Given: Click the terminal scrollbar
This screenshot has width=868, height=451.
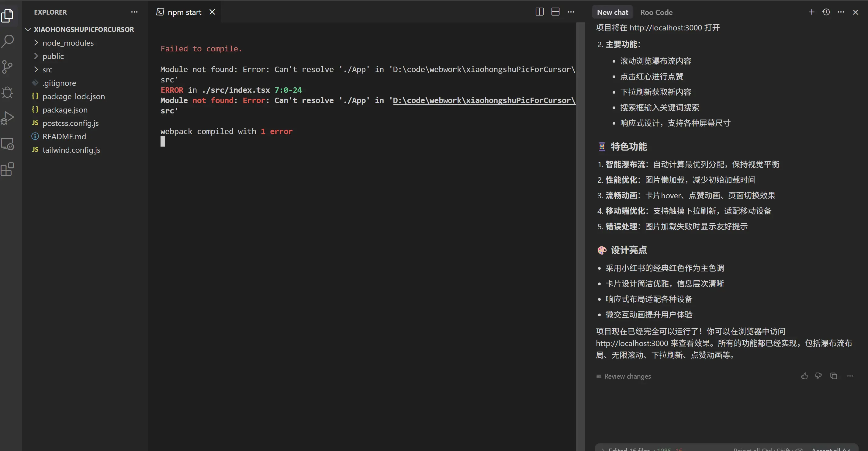Looking at the screenshot, I should click(581, 236).
